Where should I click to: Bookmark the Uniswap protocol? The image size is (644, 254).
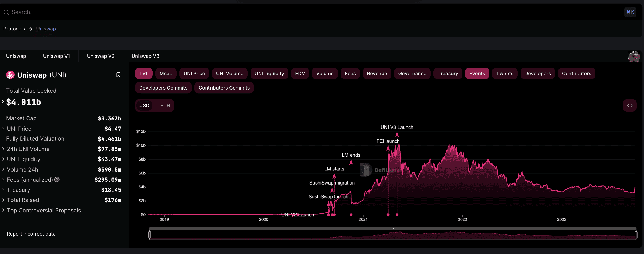118,75
